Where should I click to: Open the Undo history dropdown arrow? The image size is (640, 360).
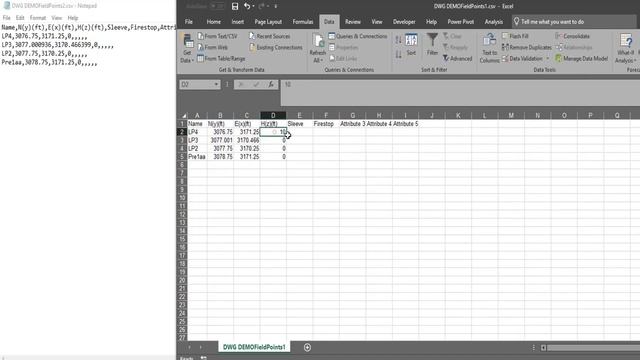[x=253, y=6]
